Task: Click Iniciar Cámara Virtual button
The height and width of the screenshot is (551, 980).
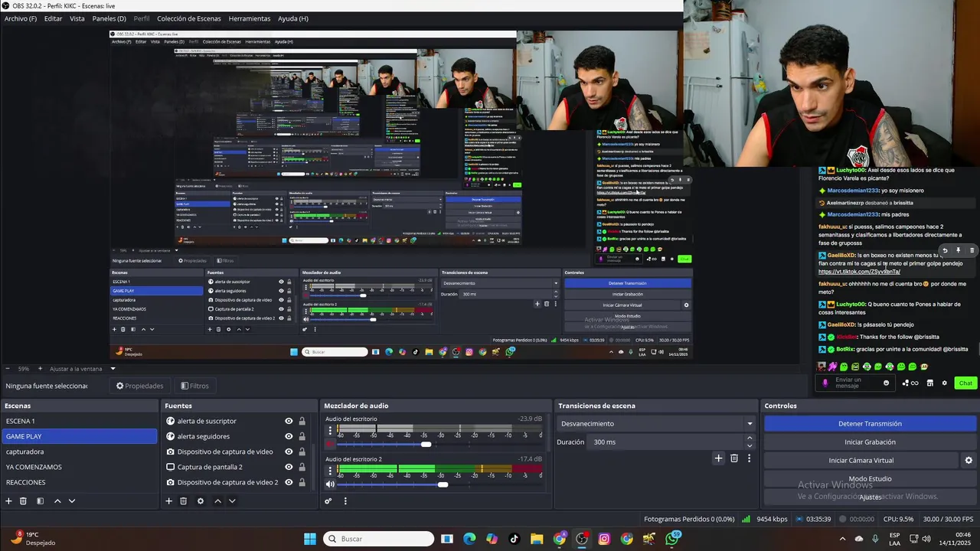Action: tap(861, 460)
